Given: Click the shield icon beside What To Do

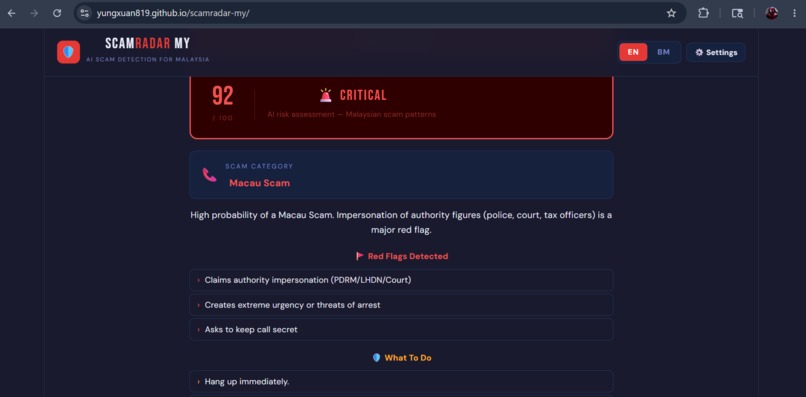Looking at the screenshot, I should tap(376, 357).
